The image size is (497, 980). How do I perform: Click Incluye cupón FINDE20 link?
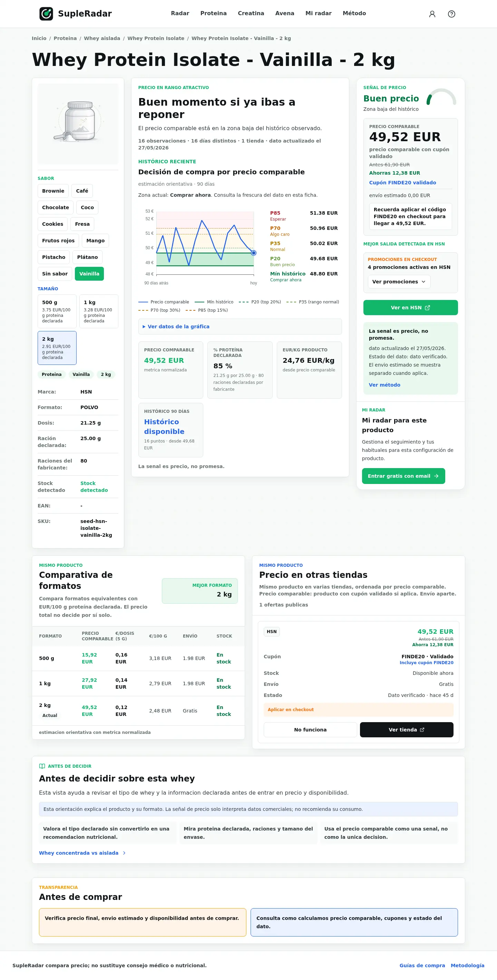(426, 663)
